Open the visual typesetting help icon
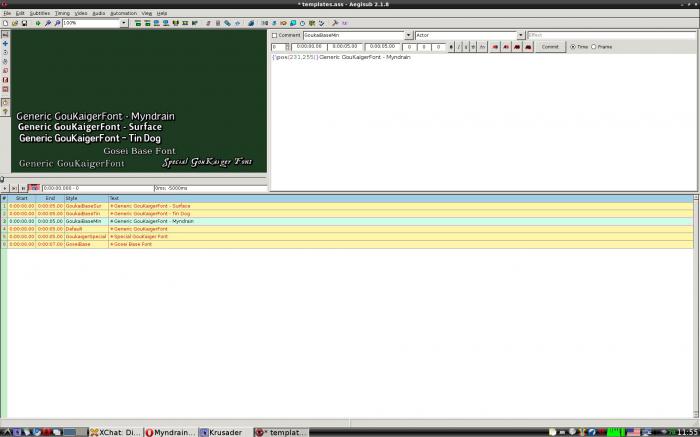 point(5,112)
